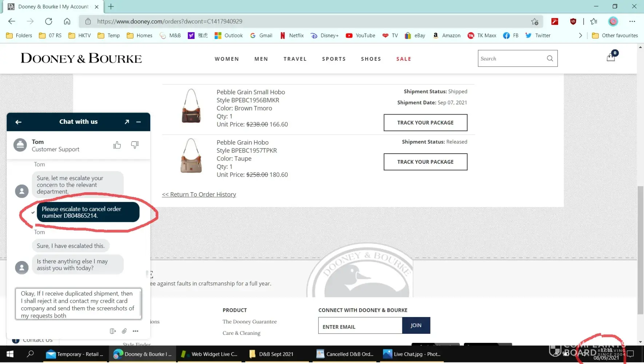The width and height of the screenshot is (644, 364).
Task: Show more bookmarks chevron
Action: pyautogui.click(x=580, y=35)
